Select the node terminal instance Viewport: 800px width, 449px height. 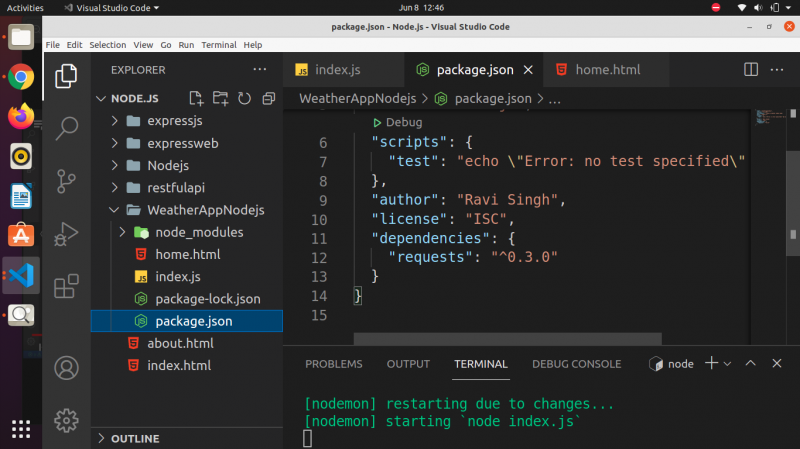coord(671,364)
